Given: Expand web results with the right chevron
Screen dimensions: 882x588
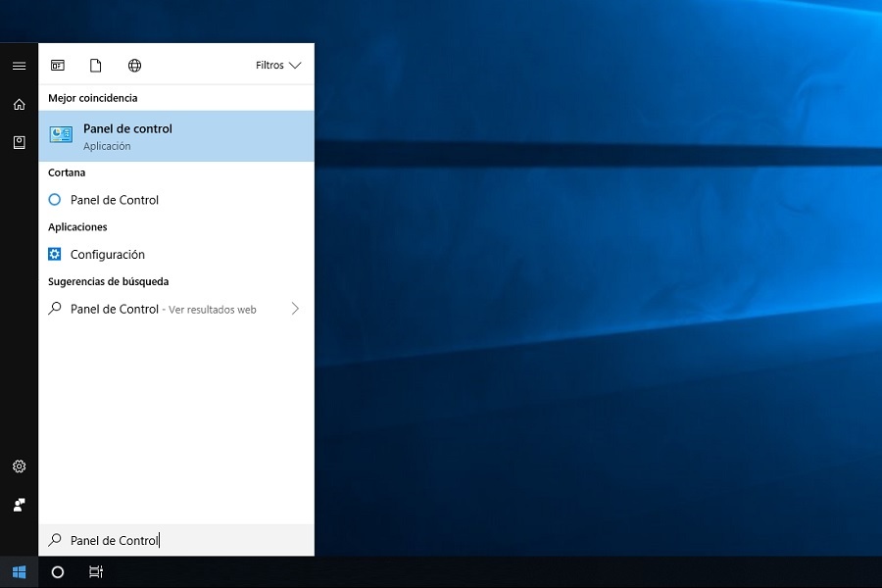Looking at the screenshot, I should 295,309.
